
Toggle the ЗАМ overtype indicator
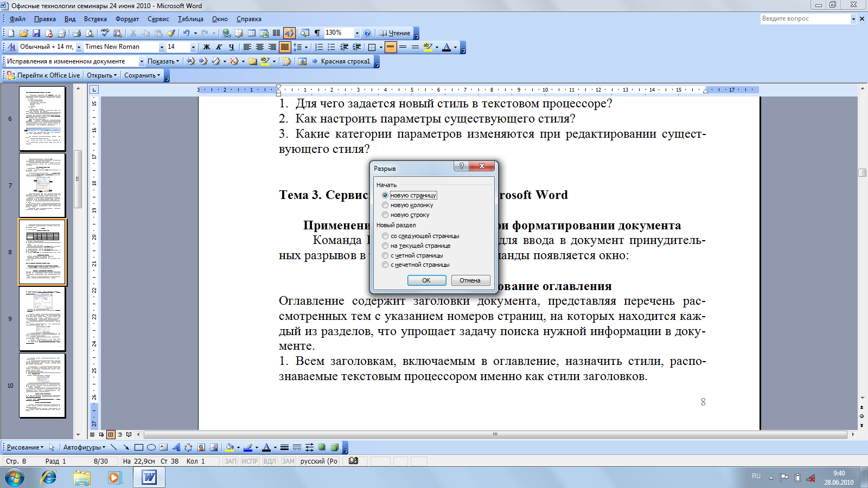(288, 461)
